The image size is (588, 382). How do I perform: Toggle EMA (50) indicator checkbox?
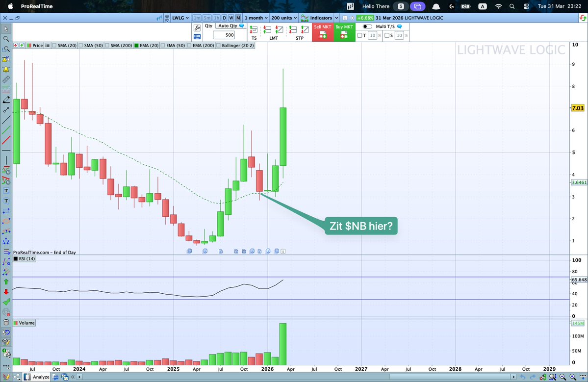(163, 46)
